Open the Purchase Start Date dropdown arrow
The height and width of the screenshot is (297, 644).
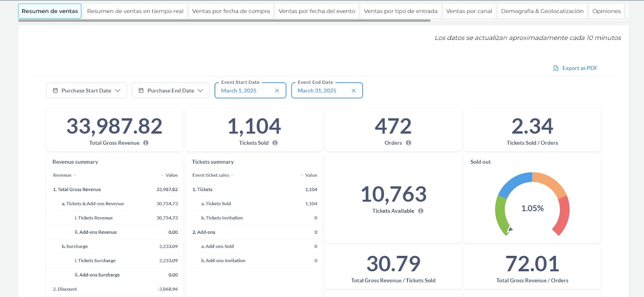pos(118,91)
